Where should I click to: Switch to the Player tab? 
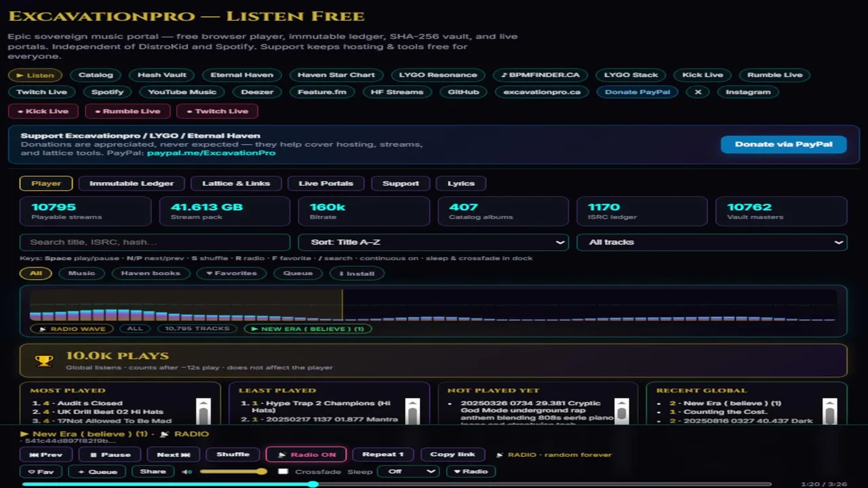pyautogui.click(x=46, y=184)
